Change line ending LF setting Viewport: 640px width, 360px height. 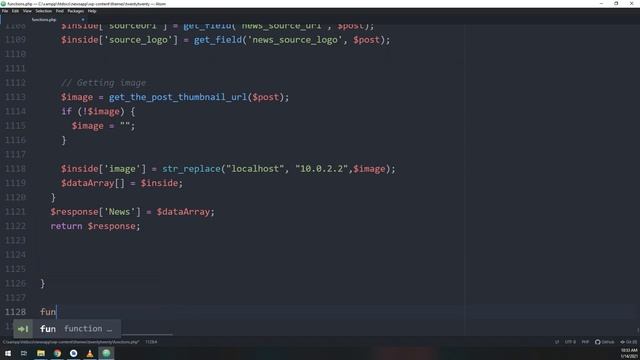(x=557, y=342)
